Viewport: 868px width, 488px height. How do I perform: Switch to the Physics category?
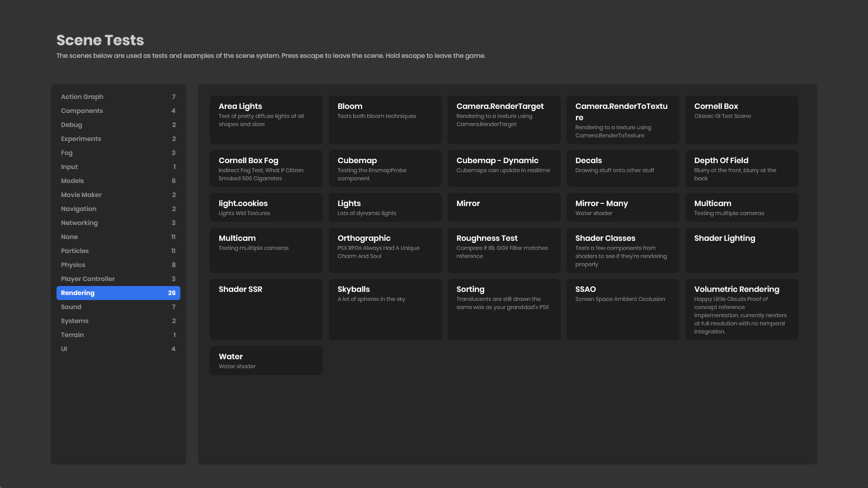(118, 265)
